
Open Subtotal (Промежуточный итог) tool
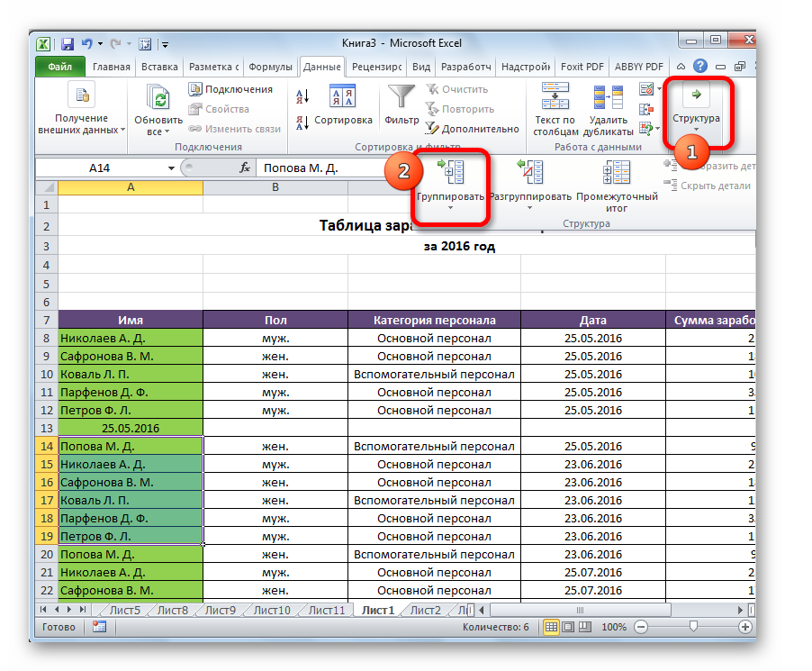pos(616,173)
